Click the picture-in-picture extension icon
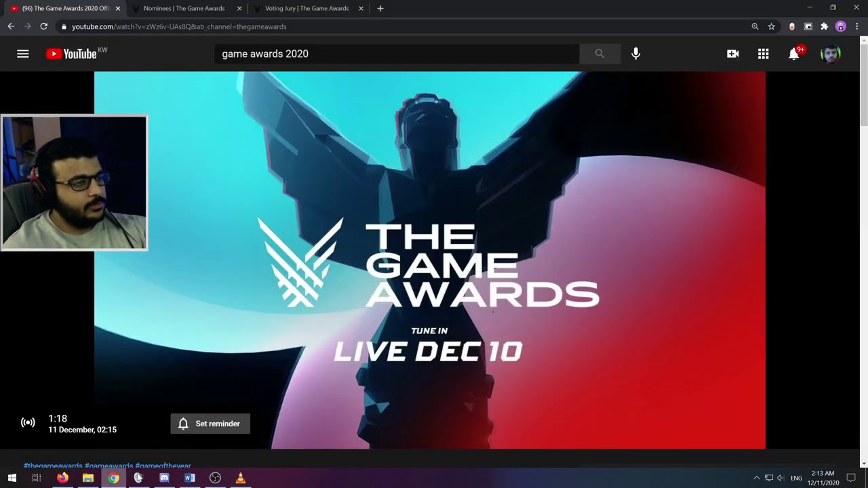Image resolution: width=868 pixels, height=488 pixels. (x=808, y=26)
